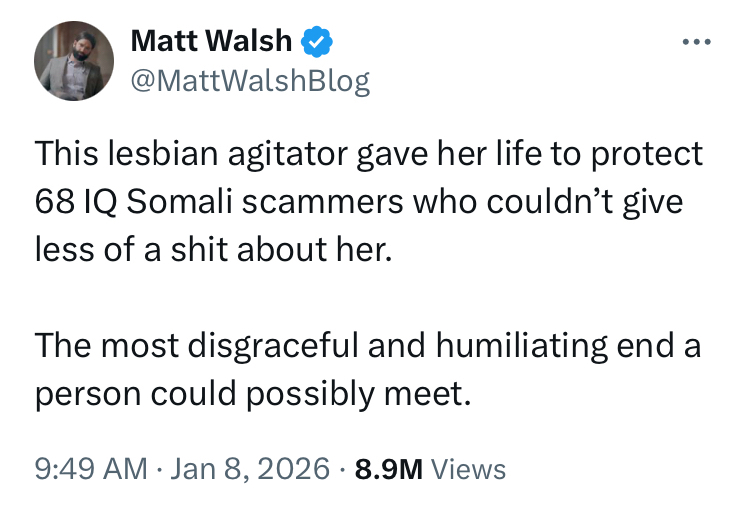Click the line "person could possibly meet."
Image resolution: width=750 pixels, height=513 pixels.
[252, 393]
